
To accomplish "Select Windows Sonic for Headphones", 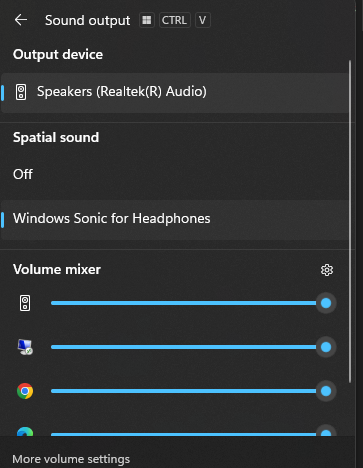I will pos(174,220).
